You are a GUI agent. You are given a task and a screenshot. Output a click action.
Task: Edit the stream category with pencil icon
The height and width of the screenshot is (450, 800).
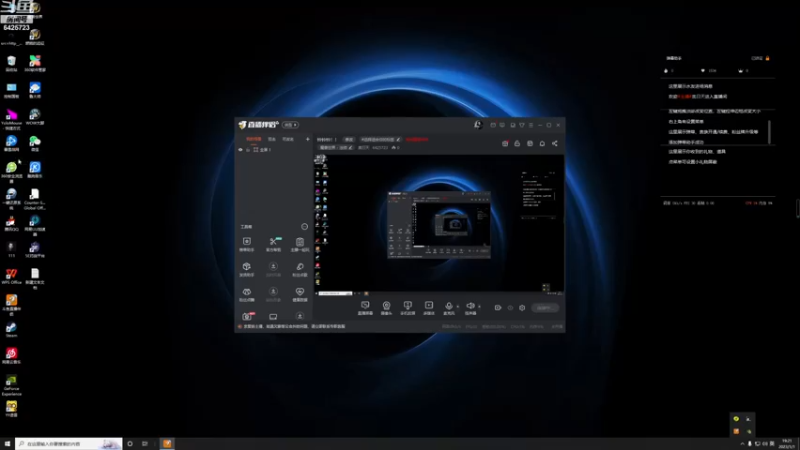tap(351, 147)
